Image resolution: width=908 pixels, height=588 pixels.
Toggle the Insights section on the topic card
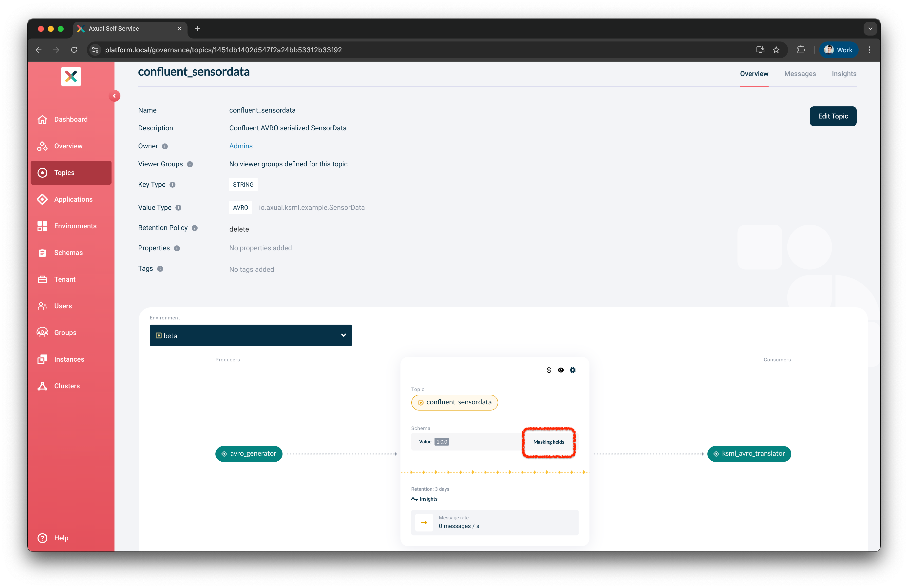pos(424,499)
